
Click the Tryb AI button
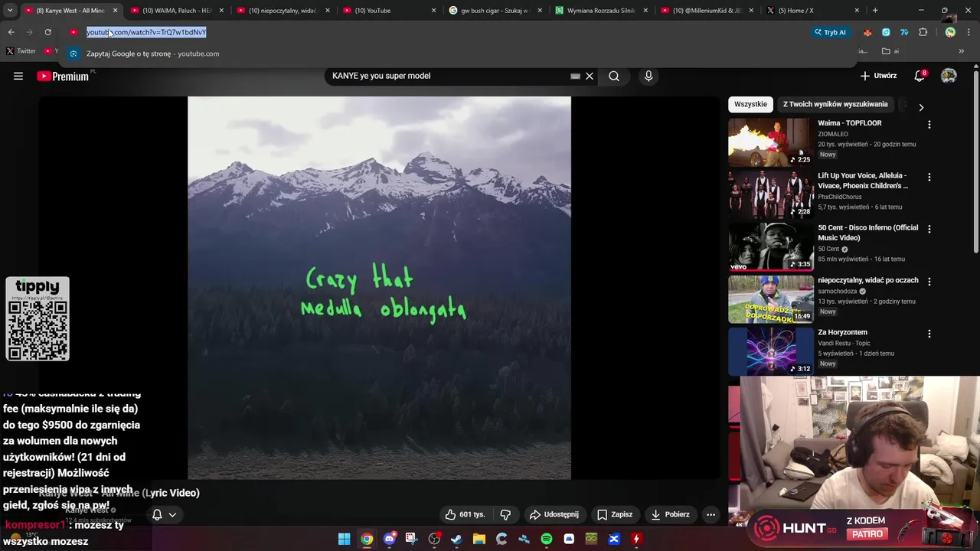tap(830, 32)
